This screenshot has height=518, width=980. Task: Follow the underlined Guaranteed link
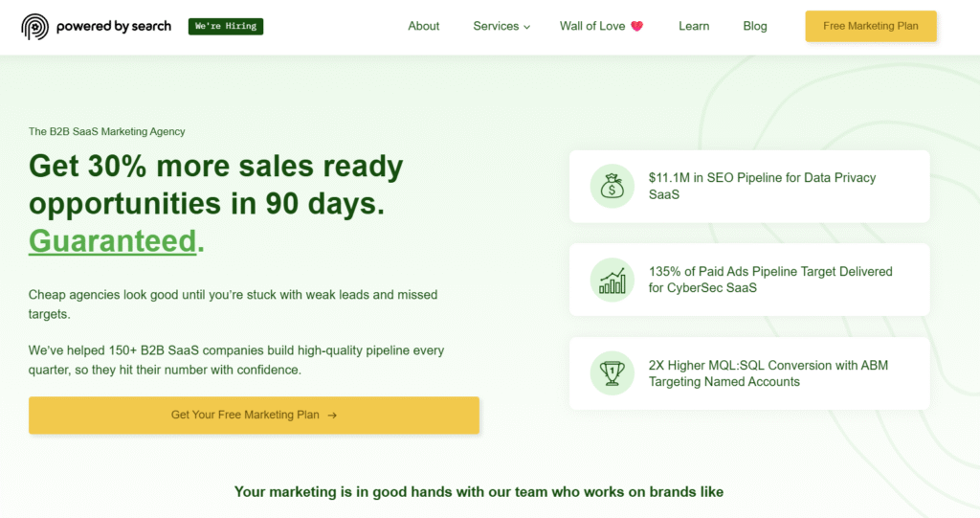tap(113, 240)
